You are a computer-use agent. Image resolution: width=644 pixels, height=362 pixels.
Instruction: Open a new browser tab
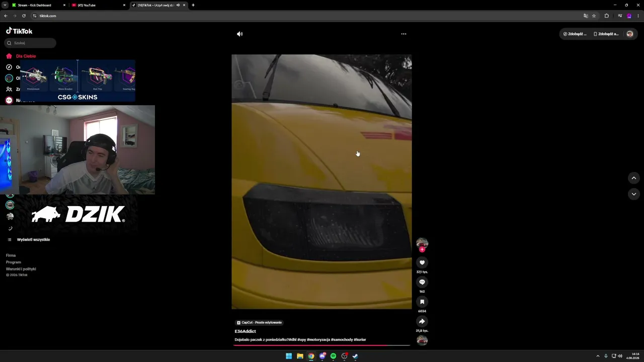point(193,5)
